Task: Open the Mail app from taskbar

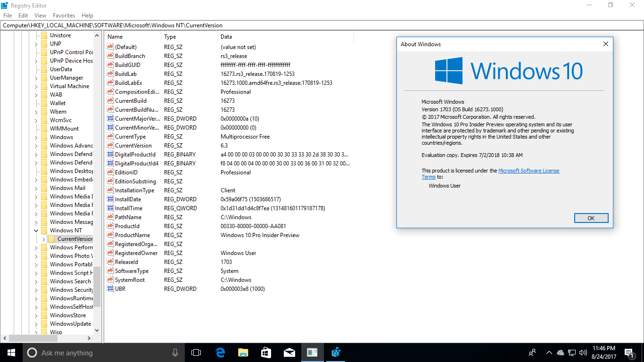Action: (x=289, y=353)
